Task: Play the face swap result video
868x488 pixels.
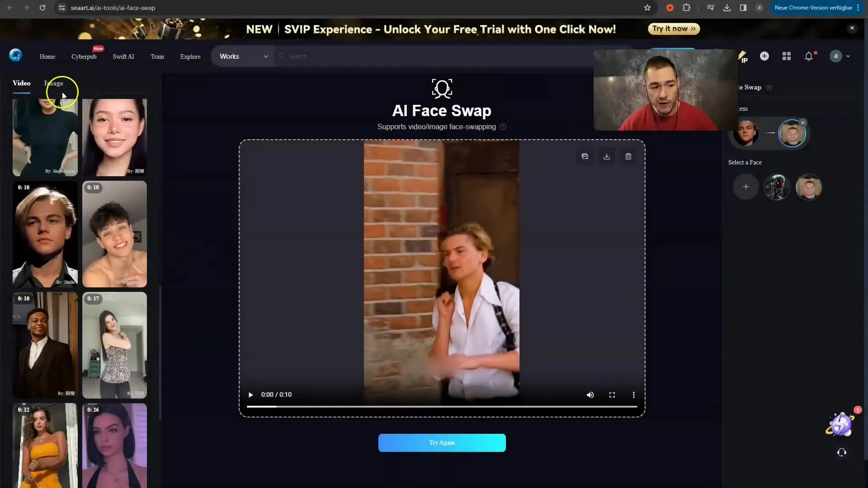Action: [251, 394]
